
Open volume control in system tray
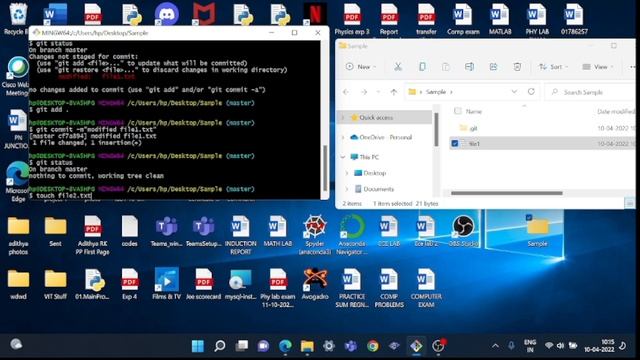[x=561, y=346]
